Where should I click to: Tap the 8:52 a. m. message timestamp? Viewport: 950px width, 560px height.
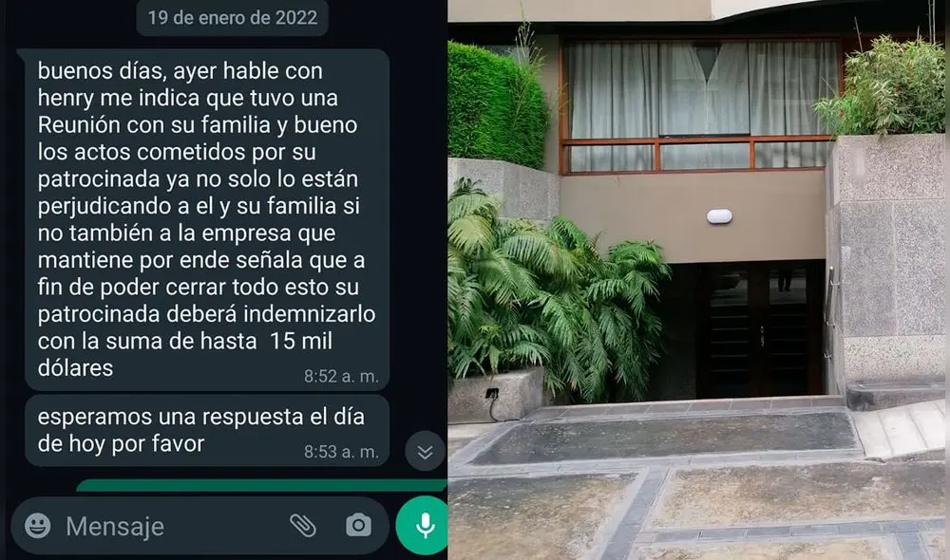[341, 377]
